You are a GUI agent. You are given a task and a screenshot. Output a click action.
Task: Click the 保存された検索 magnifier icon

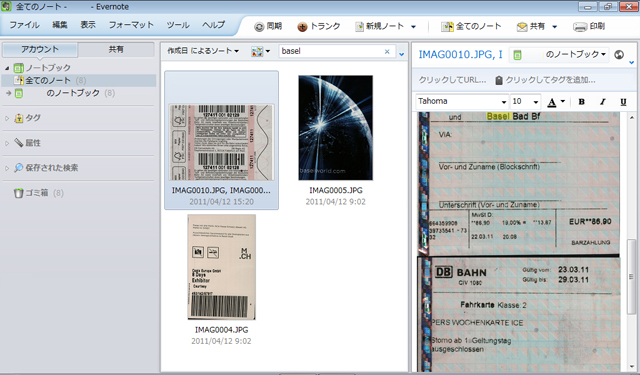(x=19, y=168)
